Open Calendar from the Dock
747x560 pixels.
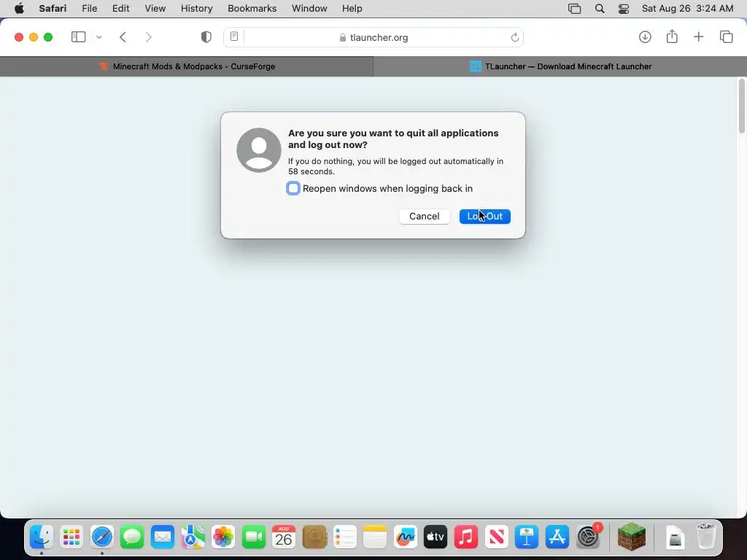tap(284, 537)
